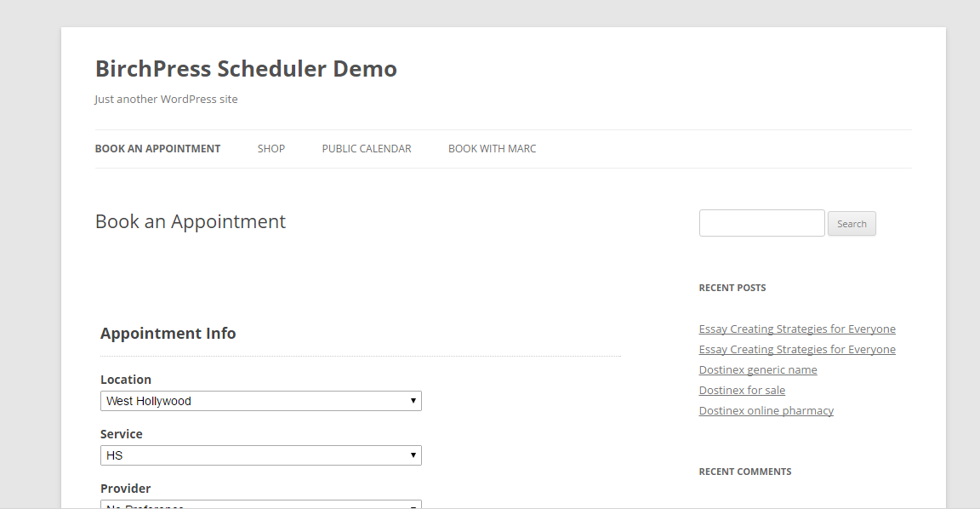Open the Dostinex online pharmacy post
The width and height of the screenshot is (980, 509).
766,411
